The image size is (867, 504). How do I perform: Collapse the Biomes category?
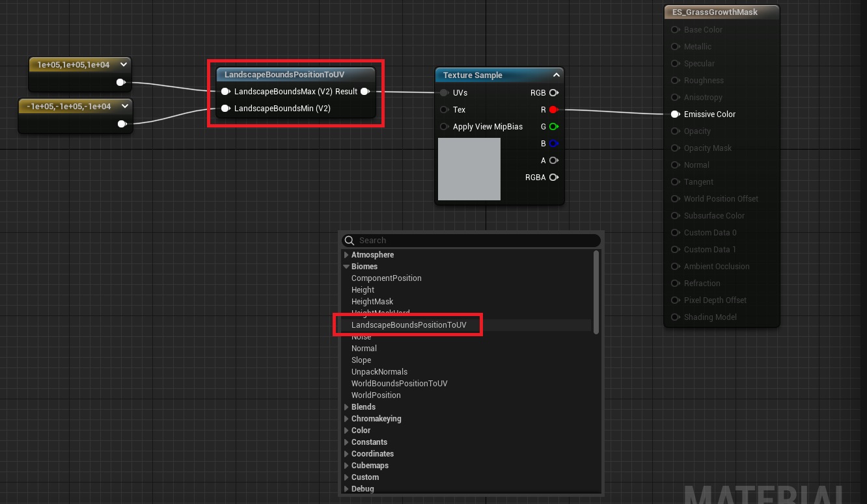[x=346, y=267]
